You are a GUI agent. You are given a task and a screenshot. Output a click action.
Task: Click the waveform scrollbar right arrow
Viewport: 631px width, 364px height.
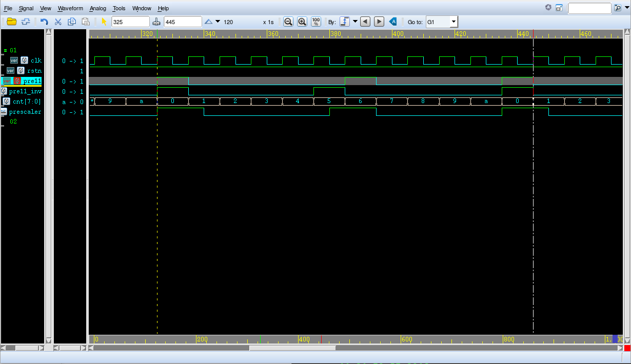620,348
